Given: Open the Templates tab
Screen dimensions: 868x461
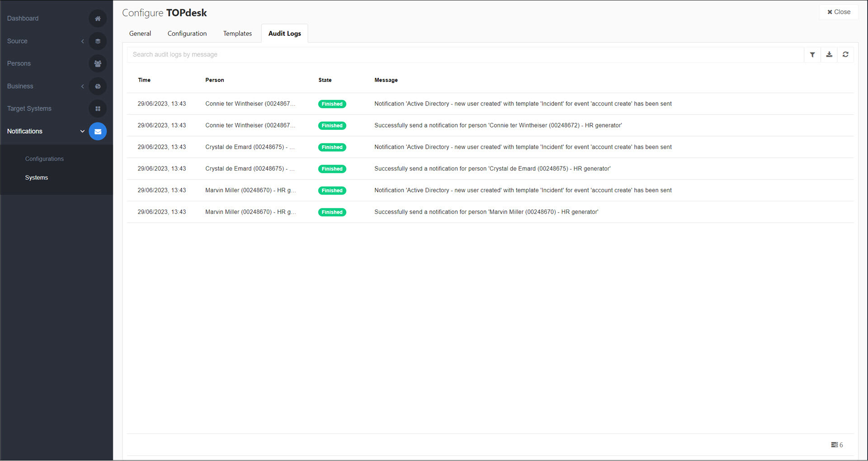Looking at the screenshot, I should (237, 33).
